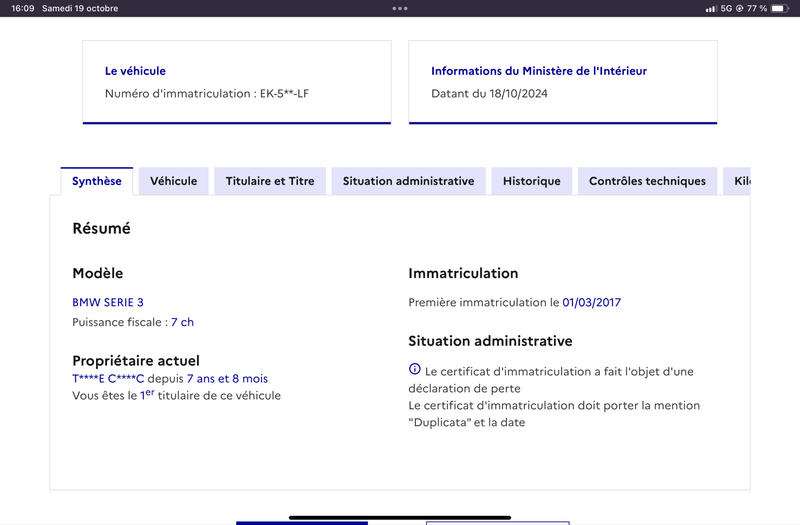Tap the three dots at top center
800x525 pixels.
(400, 8)
